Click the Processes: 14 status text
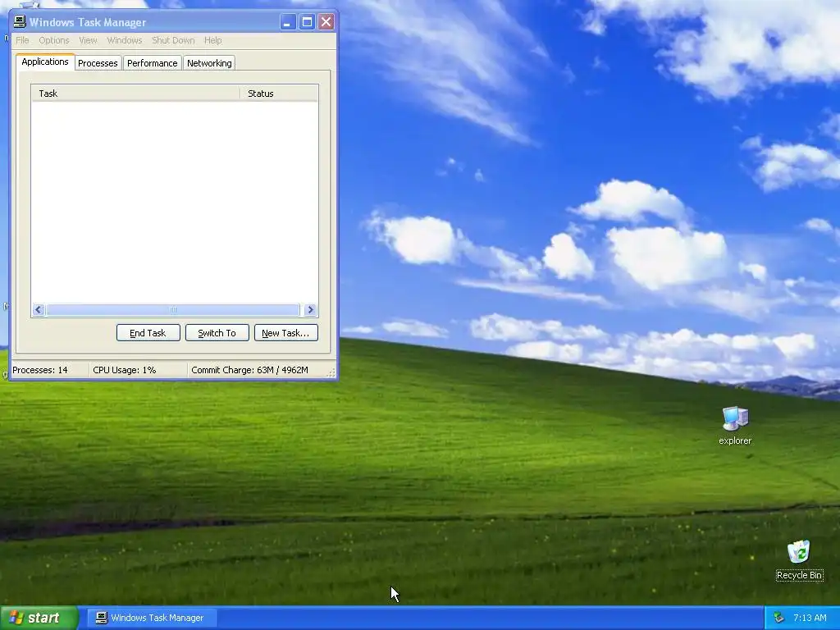Viewport: 840px width, 630px height. [40, 370]
